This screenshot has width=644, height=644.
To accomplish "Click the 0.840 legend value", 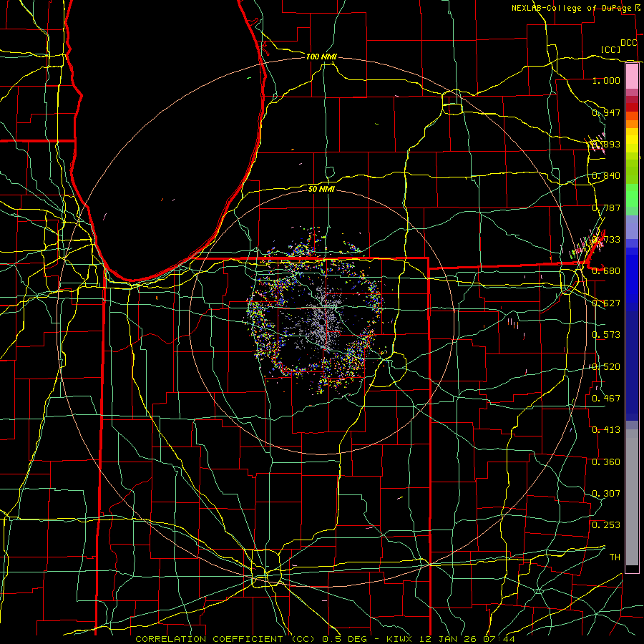I will [x=606, y=176].
